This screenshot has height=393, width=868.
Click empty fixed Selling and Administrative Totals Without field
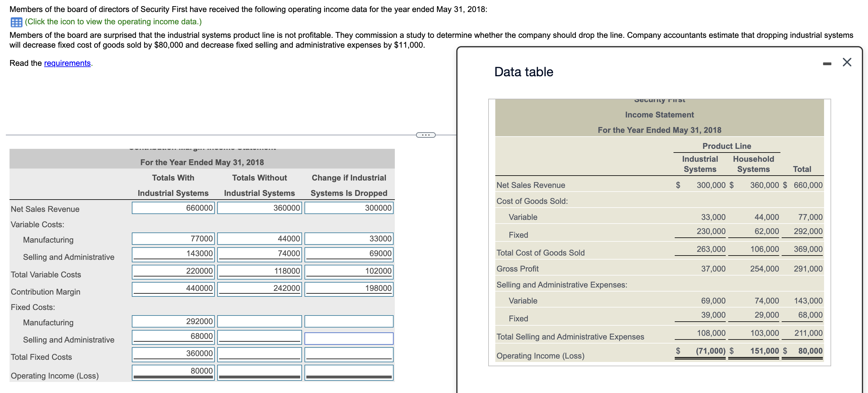tap(259, 337)
